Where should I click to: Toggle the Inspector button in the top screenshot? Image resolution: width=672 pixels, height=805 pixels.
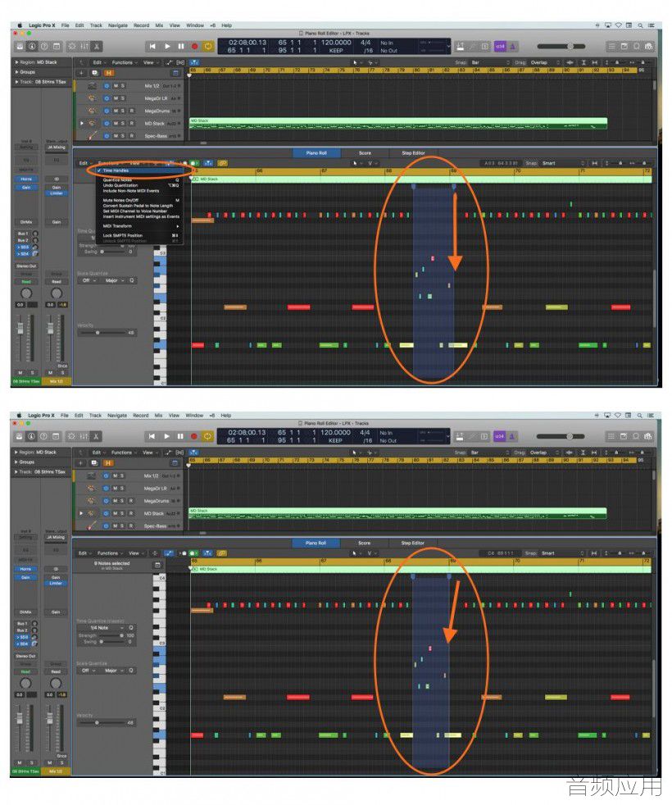(x=32, y=46)
